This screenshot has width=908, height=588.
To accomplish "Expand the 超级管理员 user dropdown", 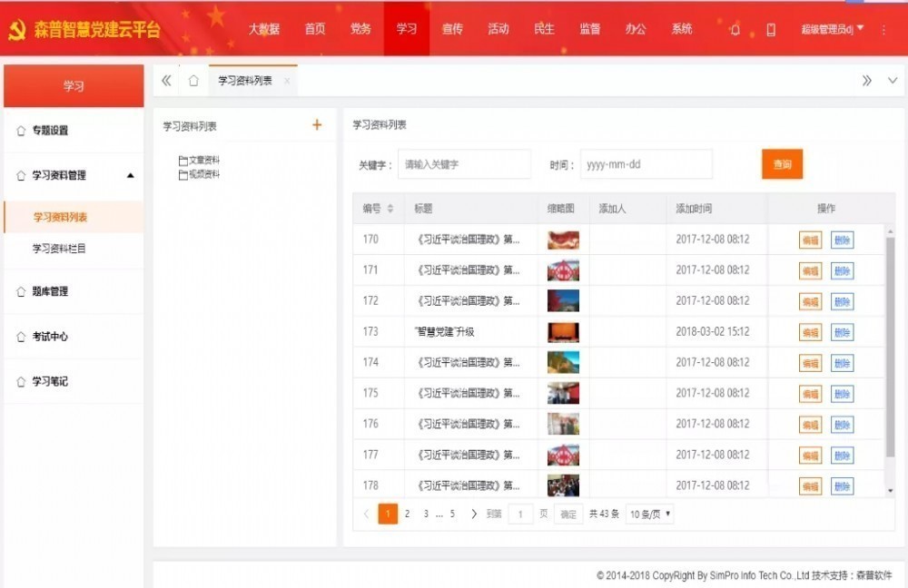I will point(832,29).
